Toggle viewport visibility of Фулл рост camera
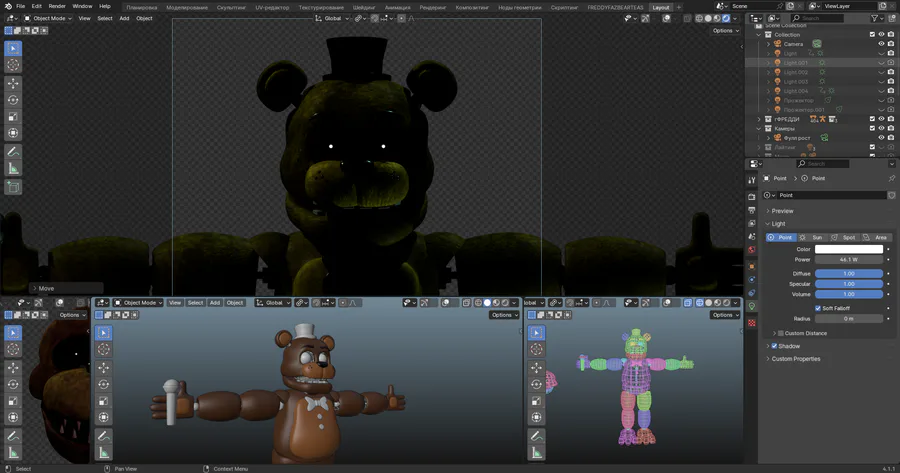 pyautogui.click(x=882, y=138)
